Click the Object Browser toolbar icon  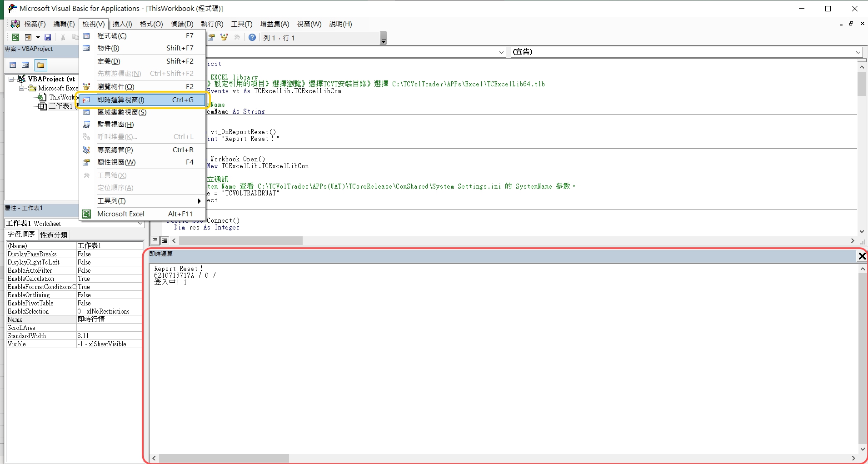(224, 37)
